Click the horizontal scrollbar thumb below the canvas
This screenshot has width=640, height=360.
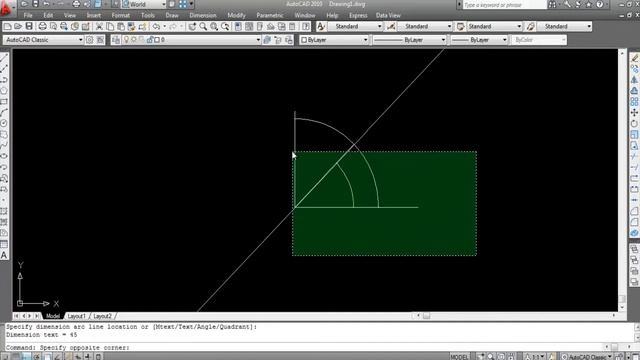click(426, 316)
